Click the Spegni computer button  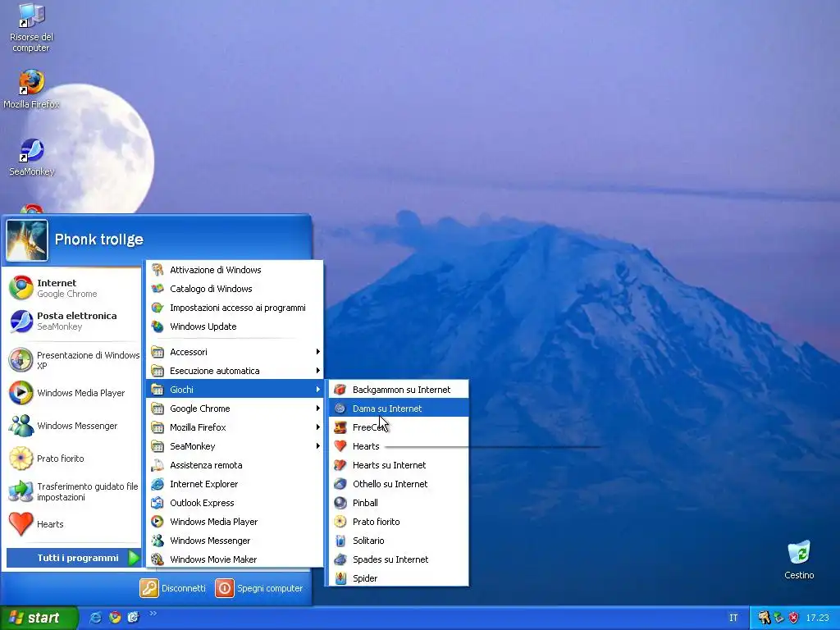point(260,588)
